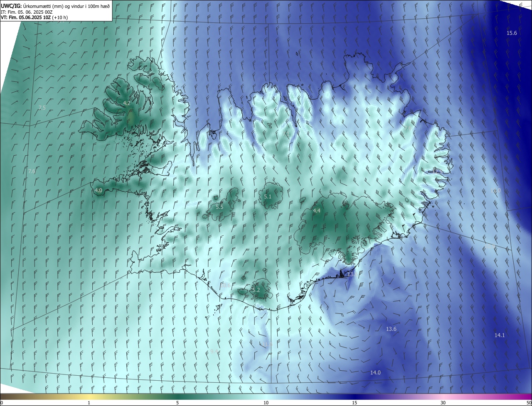Image resolution: width=532 pixels, height=406 pixels.
Task: Click the 7.6 value label on the map
Action: pyautogui.click(x=32, y=171)
